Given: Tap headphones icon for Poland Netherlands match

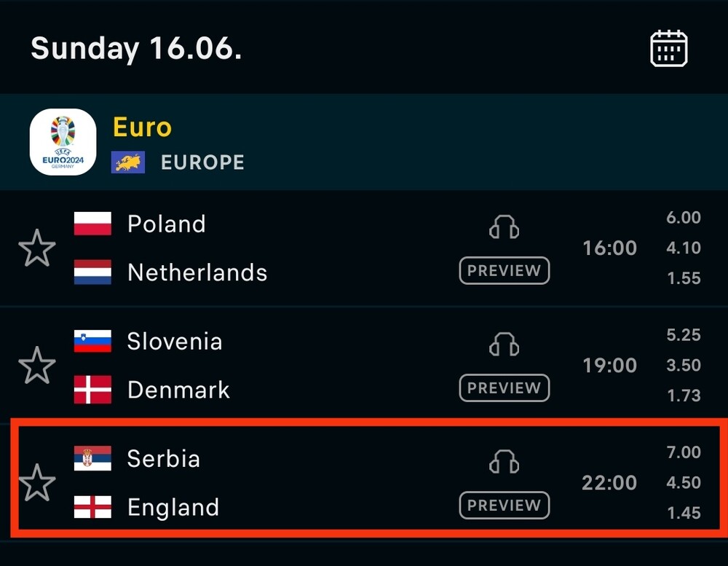Looking at the screenshot, I should pyautogui.click(x=505, y=227).
